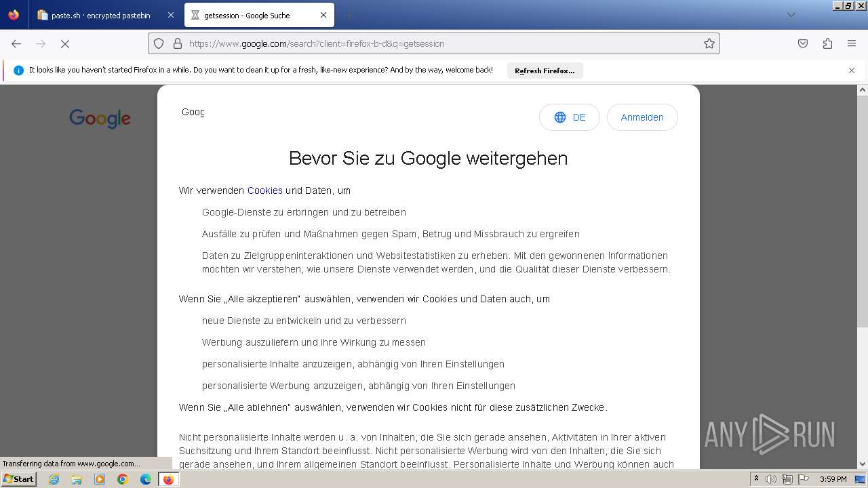Open the DE language selector

point(570,117)
